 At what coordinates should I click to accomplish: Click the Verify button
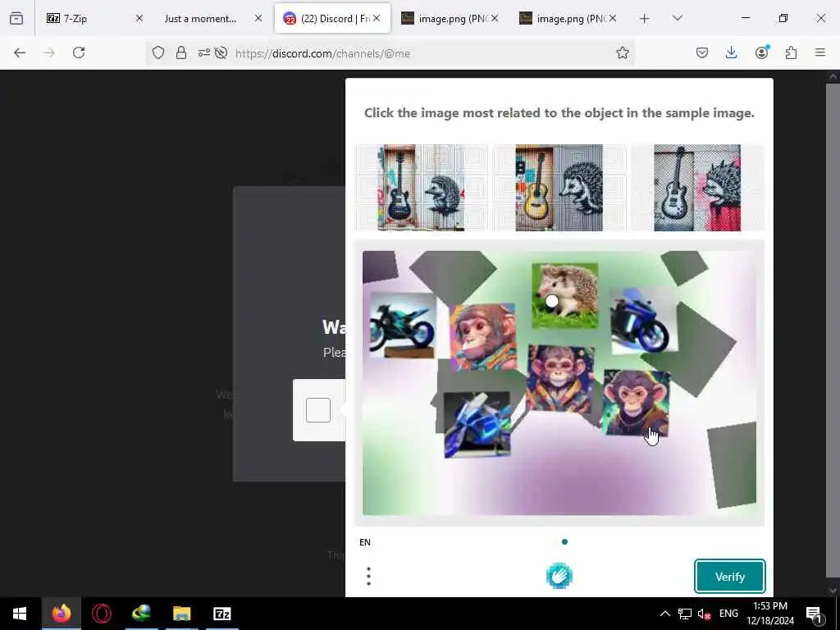tap(729, 577)
